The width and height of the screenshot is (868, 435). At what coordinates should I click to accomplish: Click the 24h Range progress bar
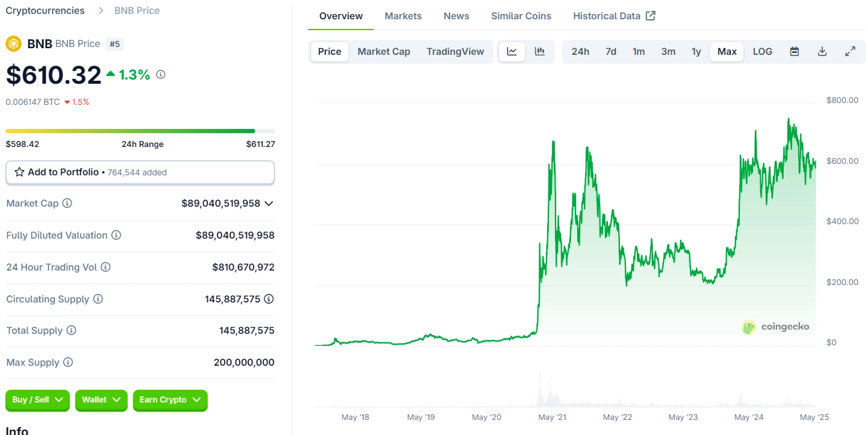point(140,131)
